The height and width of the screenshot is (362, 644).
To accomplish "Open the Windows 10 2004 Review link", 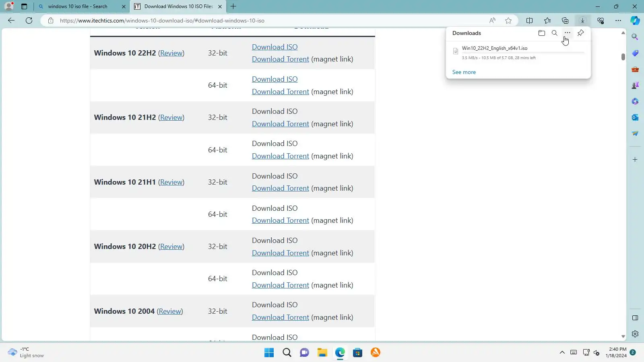I will point(170,311).
